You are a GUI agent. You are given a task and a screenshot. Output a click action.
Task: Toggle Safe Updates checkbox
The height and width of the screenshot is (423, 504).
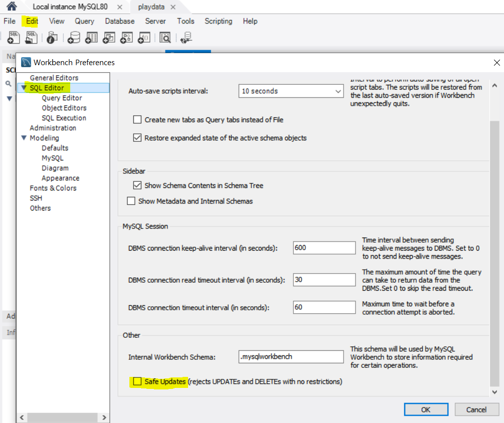[x=137, y=381]
